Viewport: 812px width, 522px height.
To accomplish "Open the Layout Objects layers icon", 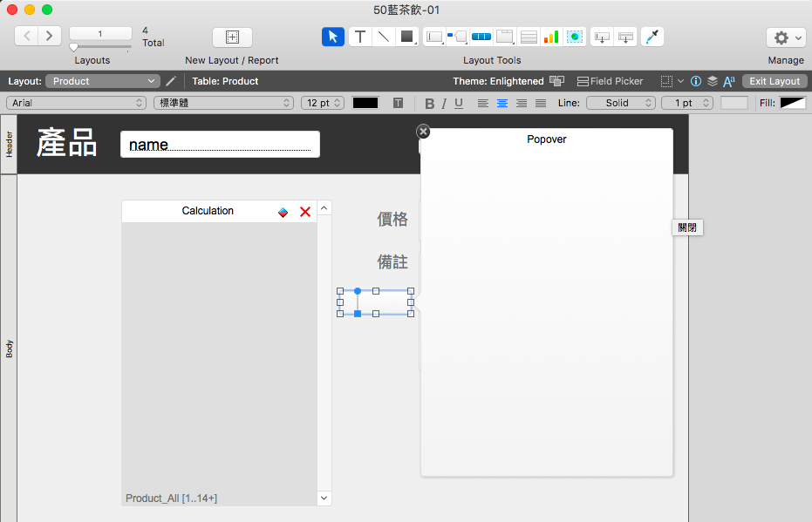I will click(713, 81).
